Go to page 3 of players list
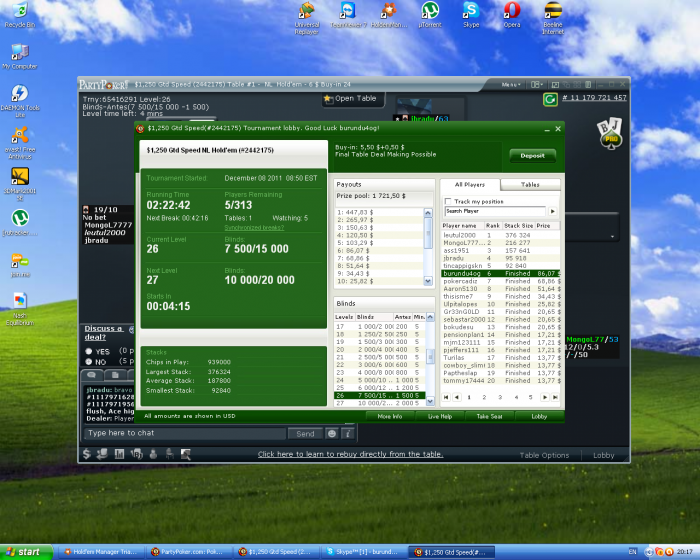 pos(500,397)
